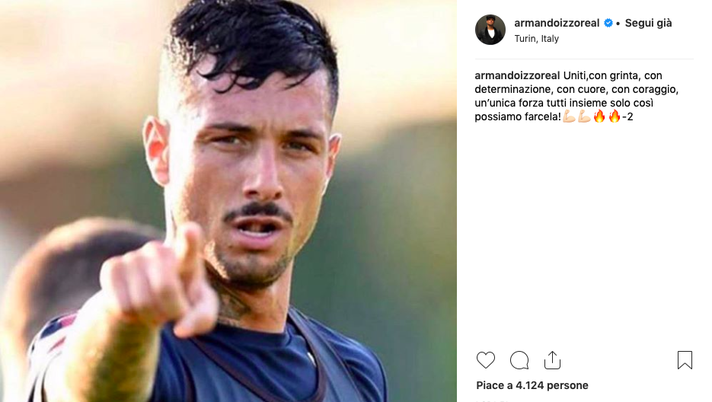Open the round profile avatar of armandoizzoreal
This screenshot has width=712, height=402.
pyautogui.click(x=490, y=30)
